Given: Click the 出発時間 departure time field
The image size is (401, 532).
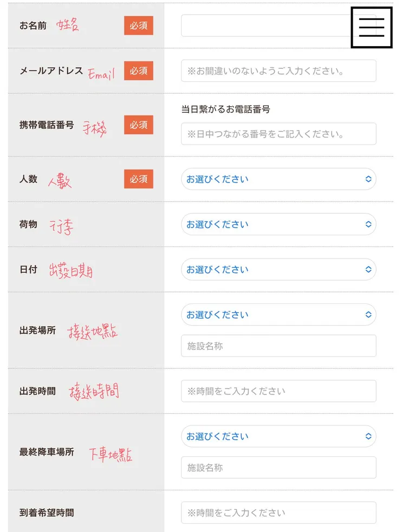Looking at the screenshot, I should tap(279, 391).
